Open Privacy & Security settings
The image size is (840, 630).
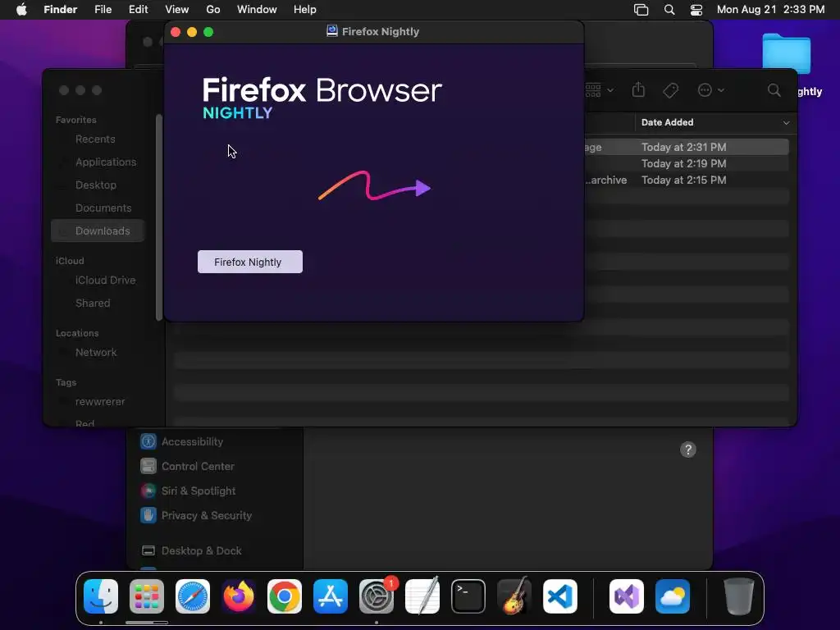pyautogui.click(x=206, y=516)
